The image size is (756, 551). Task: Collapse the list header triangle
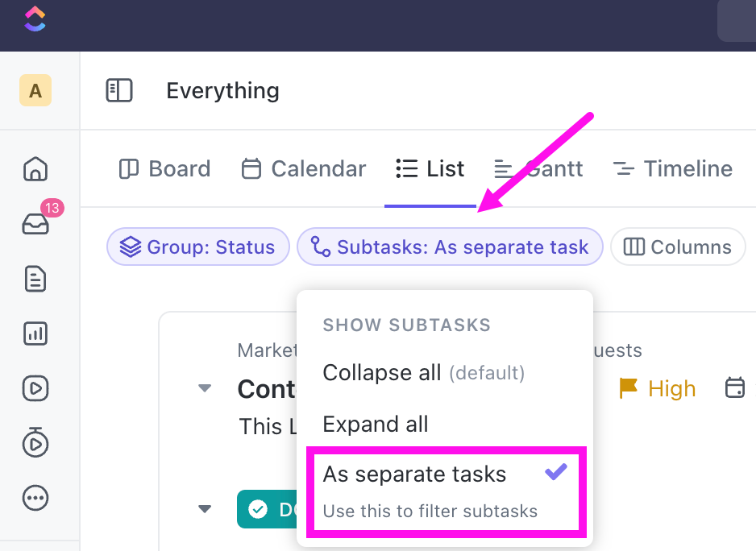click(205, 388)
